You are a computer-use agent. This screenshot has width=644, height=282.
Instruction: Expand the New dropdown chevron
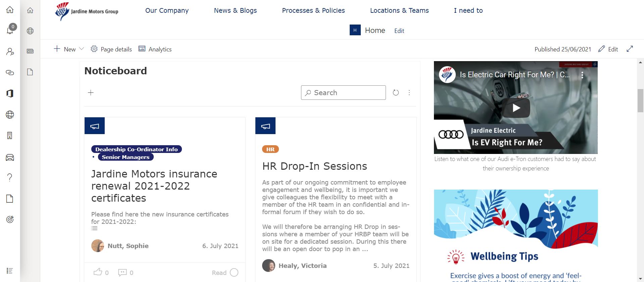point(81,49)
